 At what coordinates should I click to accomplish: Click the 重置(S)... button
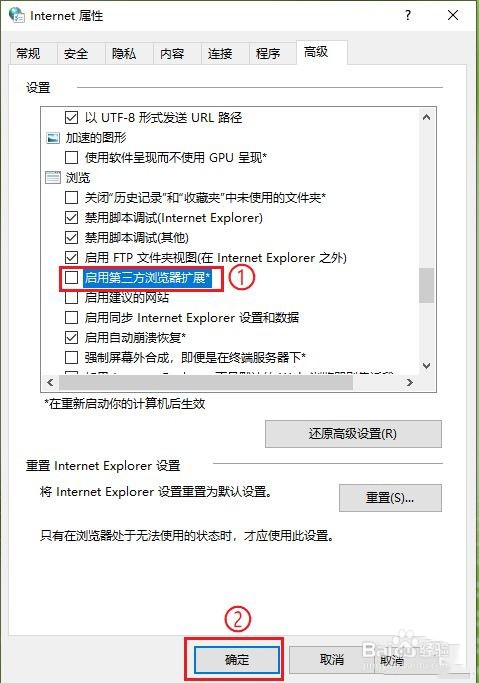(390, 498)
